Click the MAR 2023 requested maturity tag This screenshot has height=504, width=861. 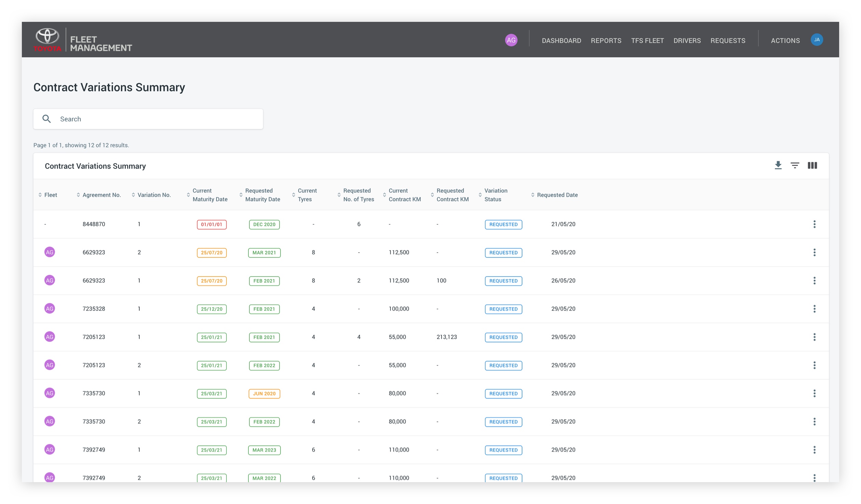point(264,450)
